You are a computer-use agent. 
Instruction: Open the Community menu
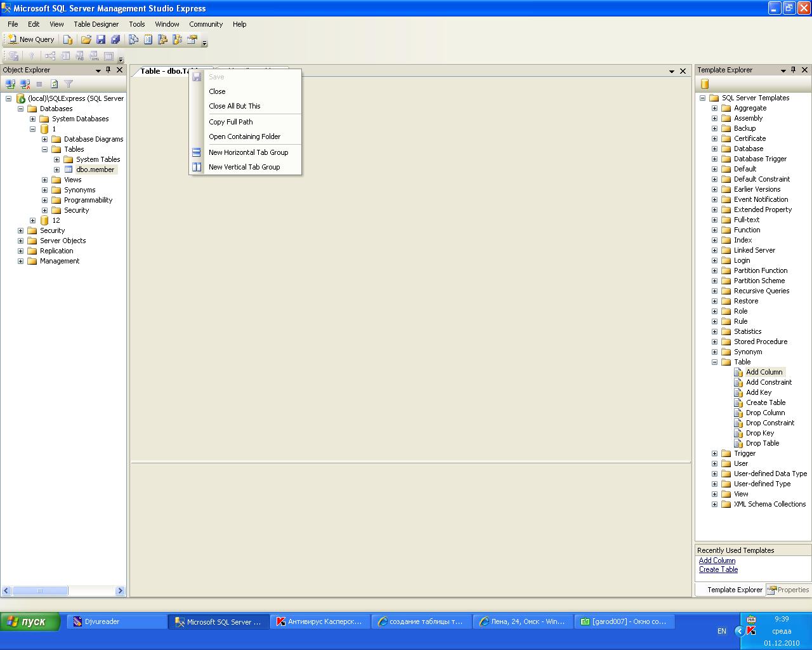tap(206, 24)
